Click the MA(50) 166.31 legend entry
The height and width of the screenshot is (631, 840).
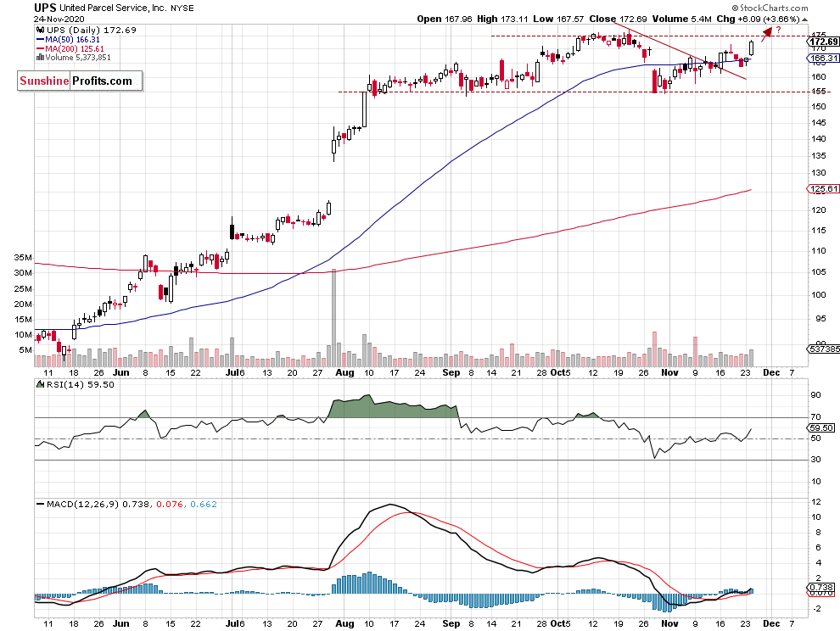coord(72,40)
